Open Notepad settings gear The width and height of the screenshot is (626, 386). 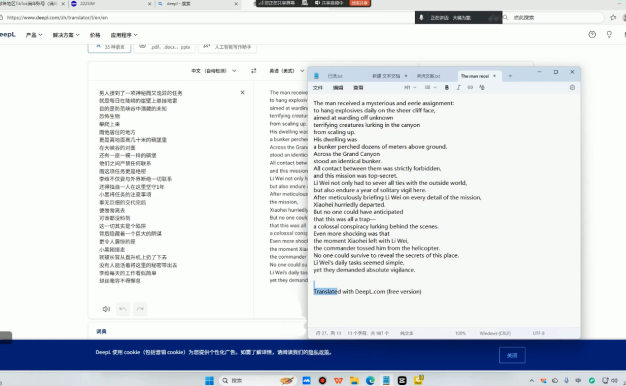pyautogui.click(x=572, y=87)
